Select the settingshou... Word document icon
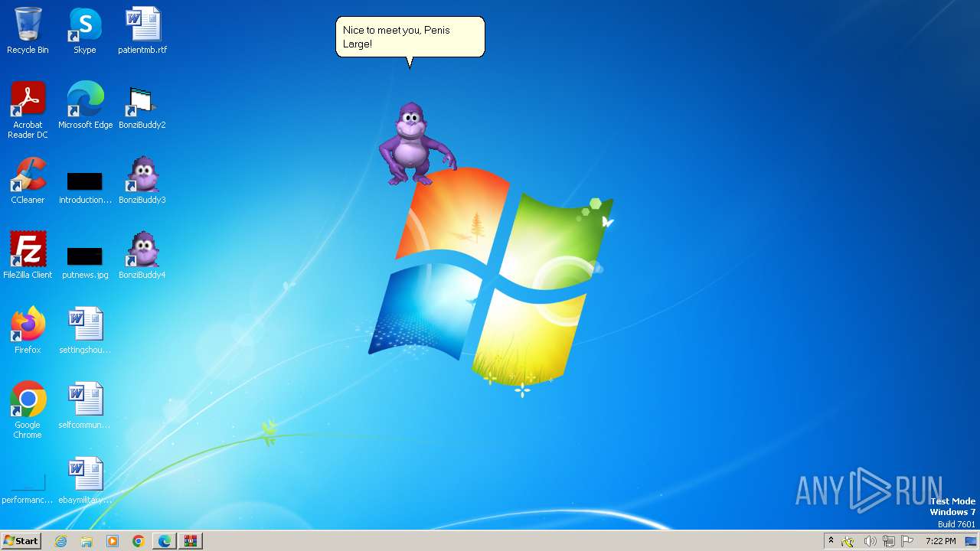This screenshot has width=980, height=551. click(85, 331)
